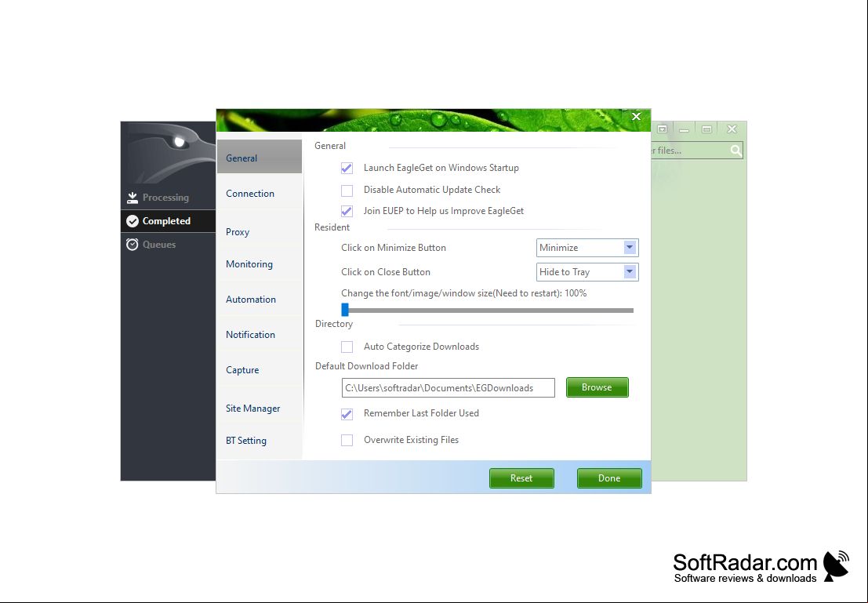Open the Proxy settings tab
The width and height of the screenshot is (868, 603).
260,232
